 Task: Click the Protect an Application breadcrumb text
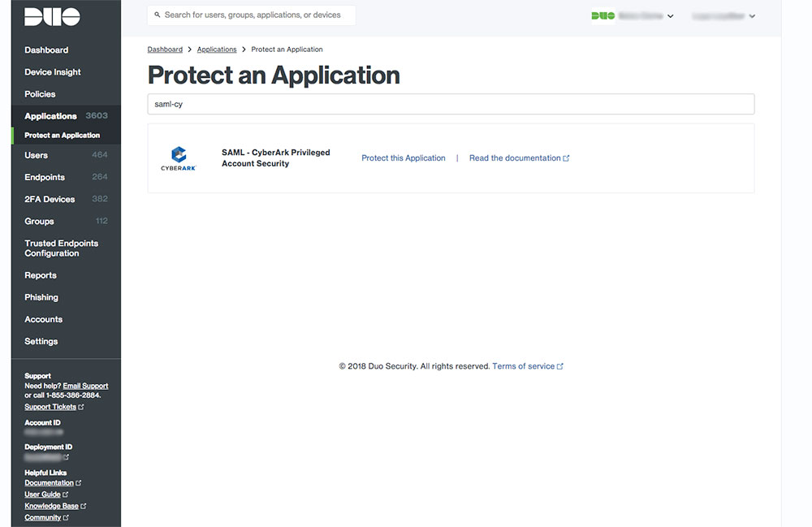tap(287, 50)
